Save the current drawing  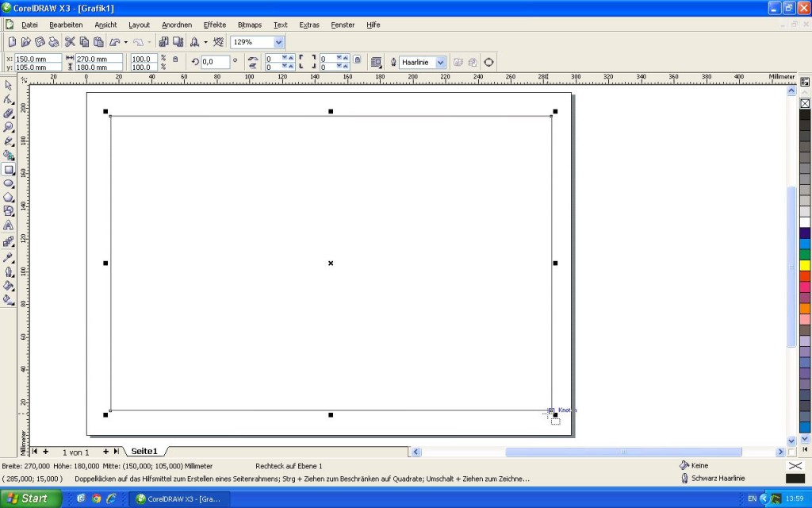pos(40,42)
